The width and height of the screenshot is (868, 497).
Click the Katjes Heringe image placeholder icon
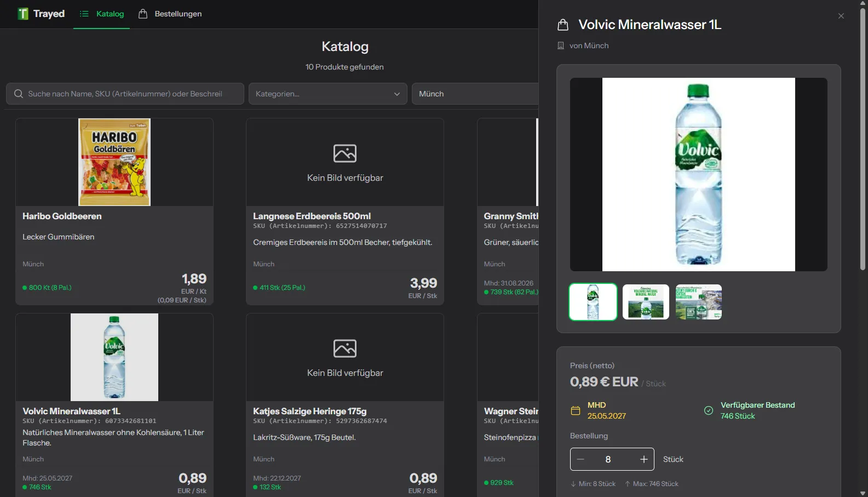tap(345, 349)
